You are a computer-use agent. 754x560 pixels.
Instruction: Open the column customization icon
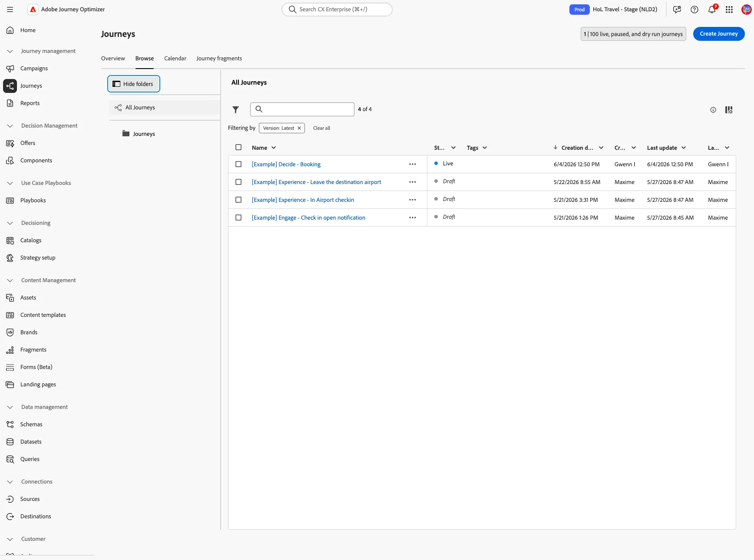coord(729,110)
